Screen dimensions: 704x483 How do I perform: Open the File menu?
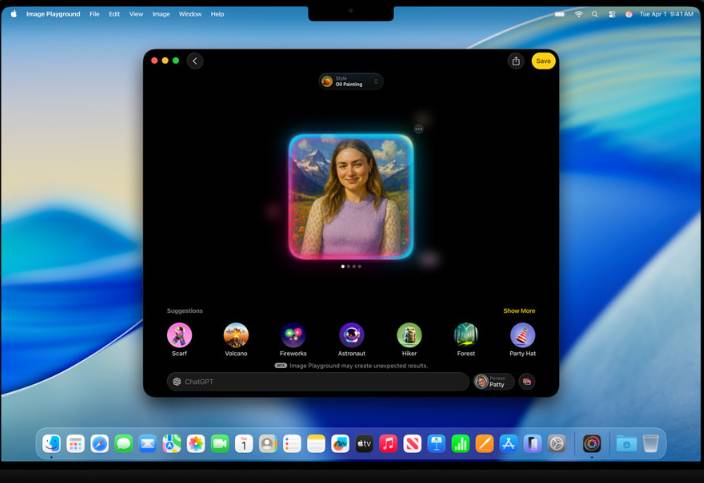click(94, 14)
